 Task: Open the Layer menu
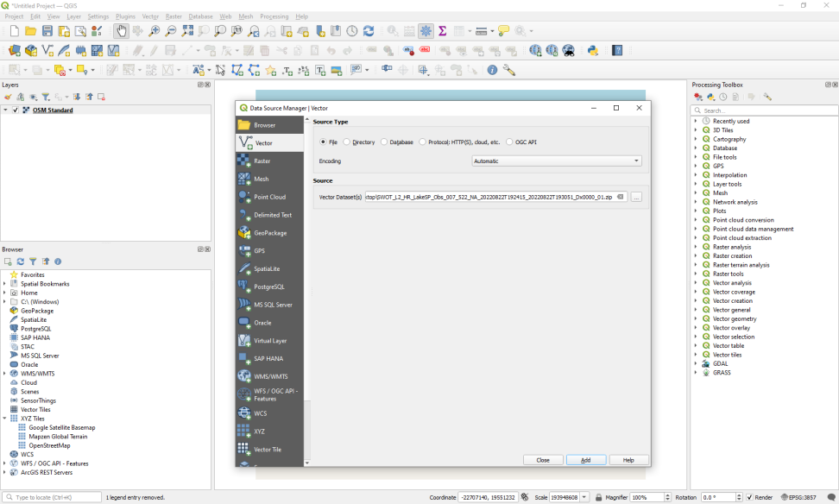pyautogui.click(x=74, y=16)
